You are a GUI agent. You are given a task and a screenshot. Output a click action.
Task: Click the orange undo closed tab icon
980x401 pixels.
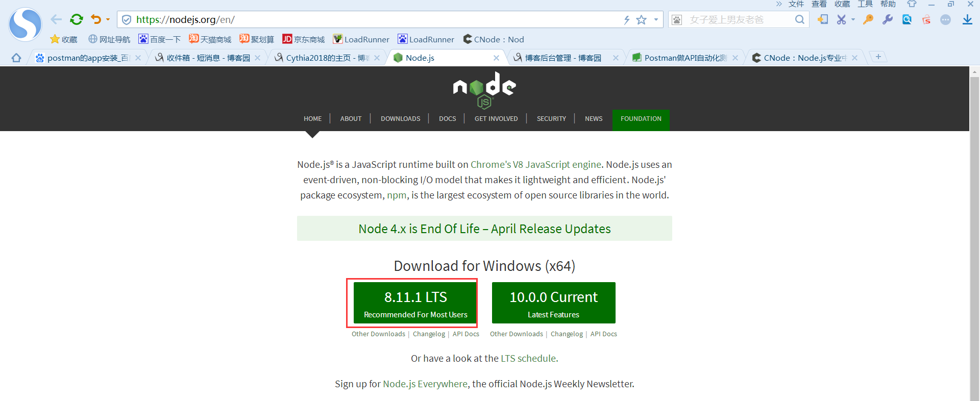point(96,19)
